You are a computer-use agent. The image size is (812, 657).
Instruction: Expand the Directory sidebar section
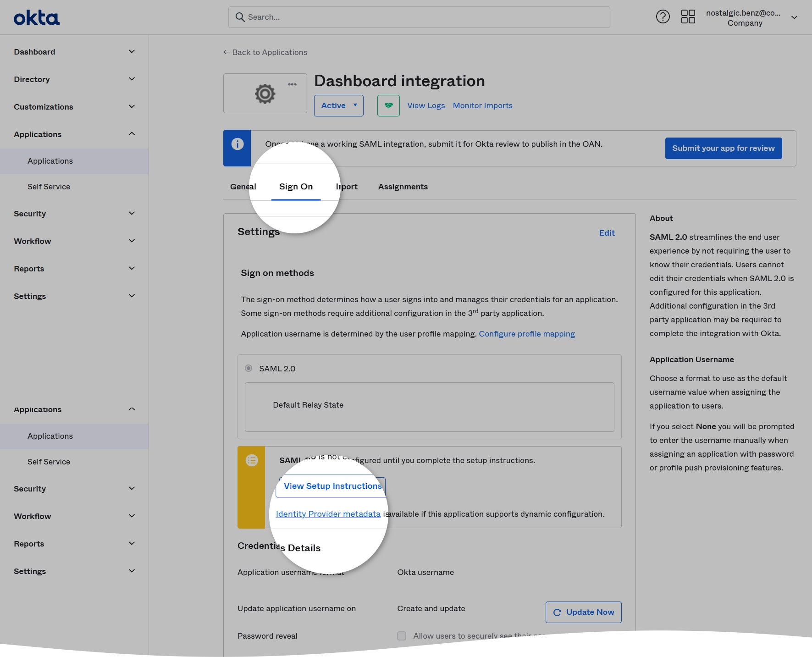click(x=74, y=79)
